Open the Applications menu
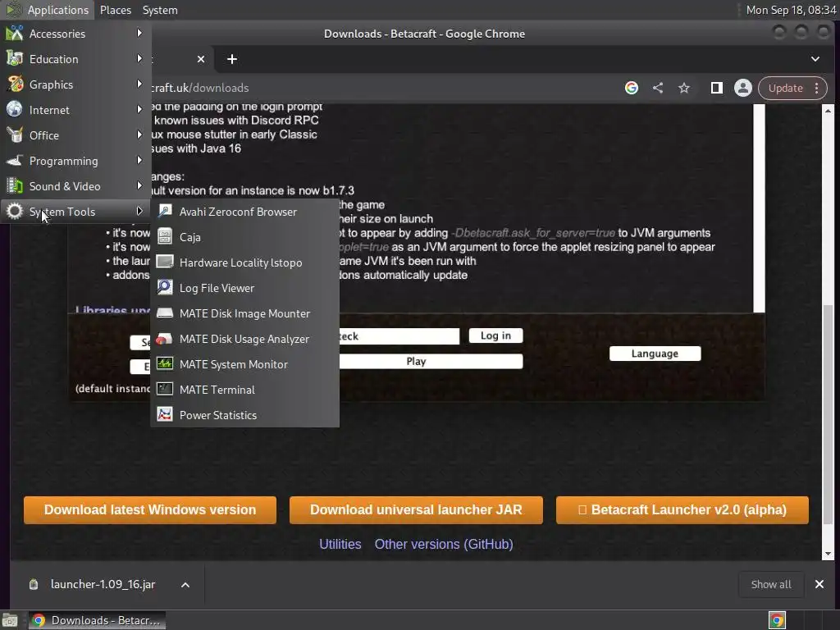The height and width of the screenshot is (630, 840). tap(47, 10)
